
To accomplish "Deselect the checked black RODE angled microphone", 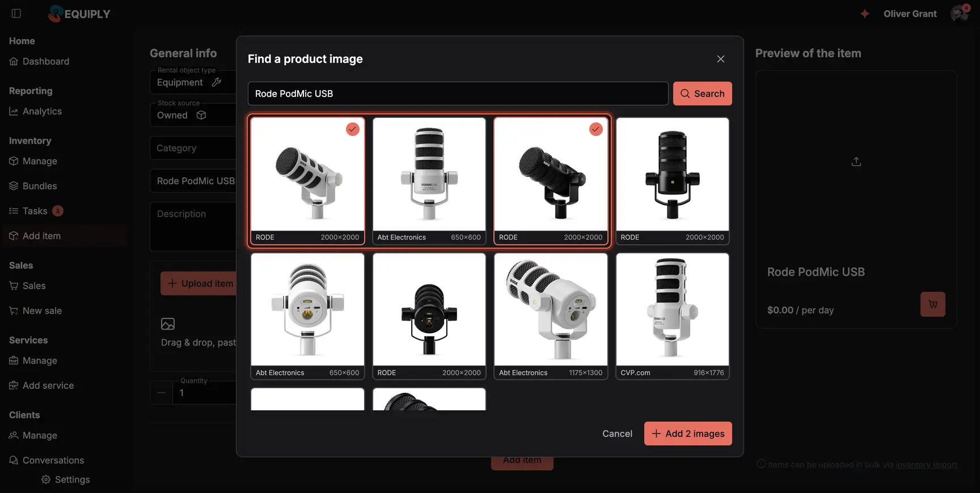I will tap(551, 181).
